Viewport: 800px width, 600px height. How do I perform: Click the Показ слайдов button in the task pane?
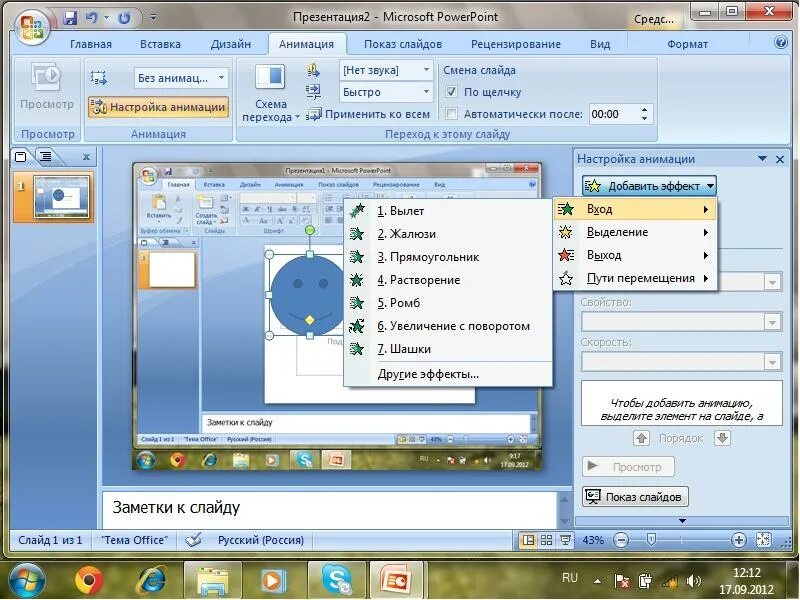pos(635,496)
